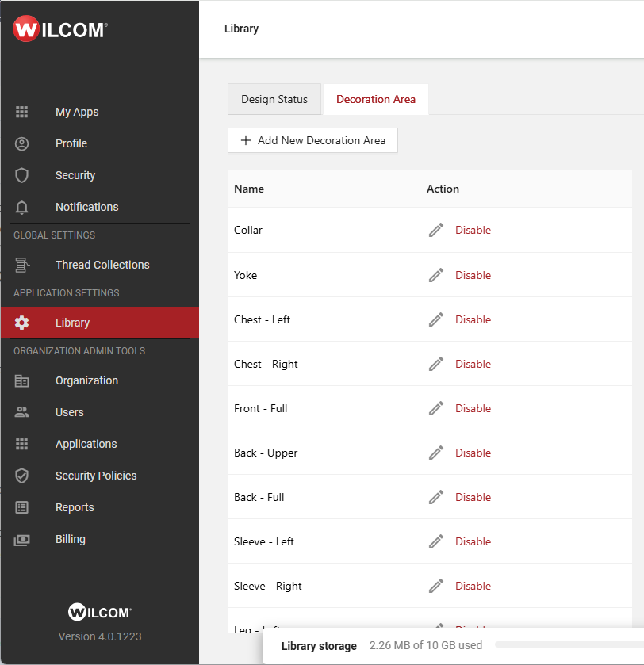Click Add New Decoration Area button

click(312, 140)
